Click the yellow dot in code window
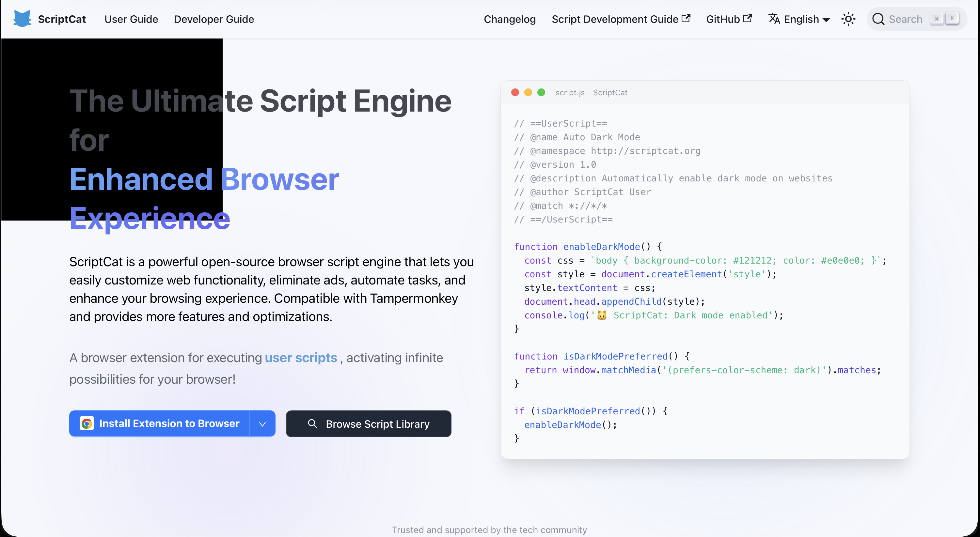 [528, 92]
